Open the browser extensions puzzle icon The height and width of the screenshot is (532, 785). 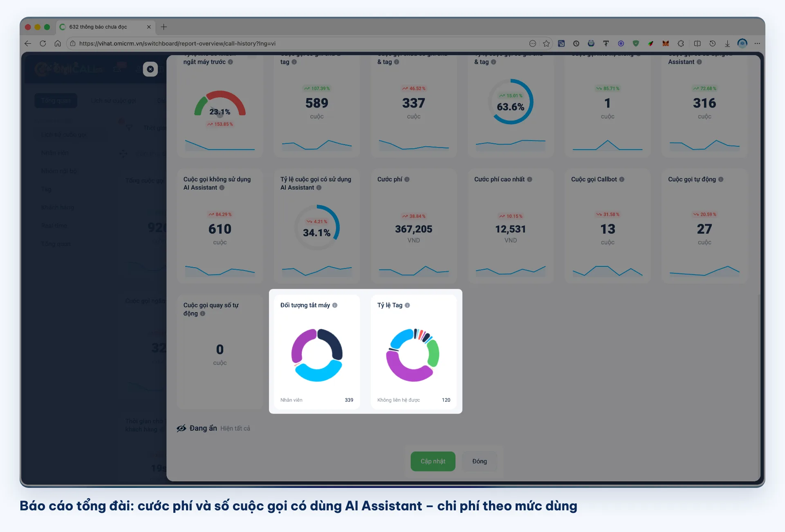681,43
